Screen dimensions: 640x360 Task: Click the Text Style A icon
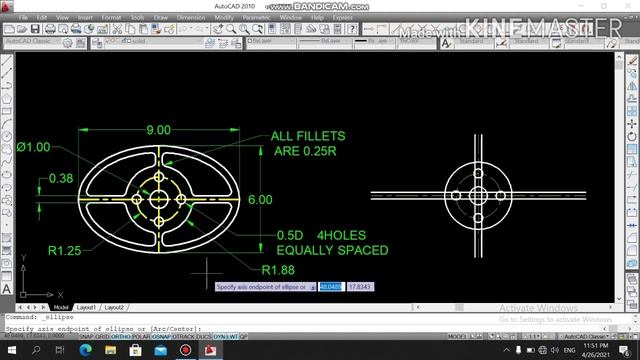coord(446,42)
